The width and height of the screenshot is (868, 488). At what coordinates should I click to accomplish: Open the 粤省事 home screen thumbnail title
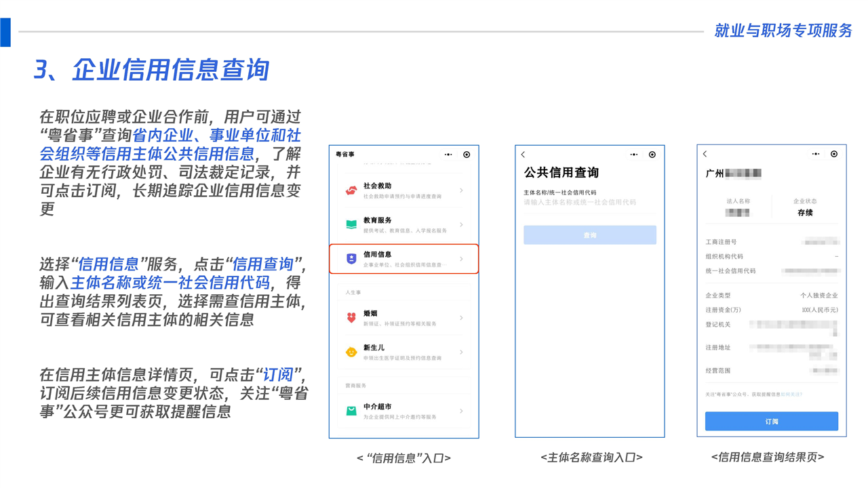345,155
